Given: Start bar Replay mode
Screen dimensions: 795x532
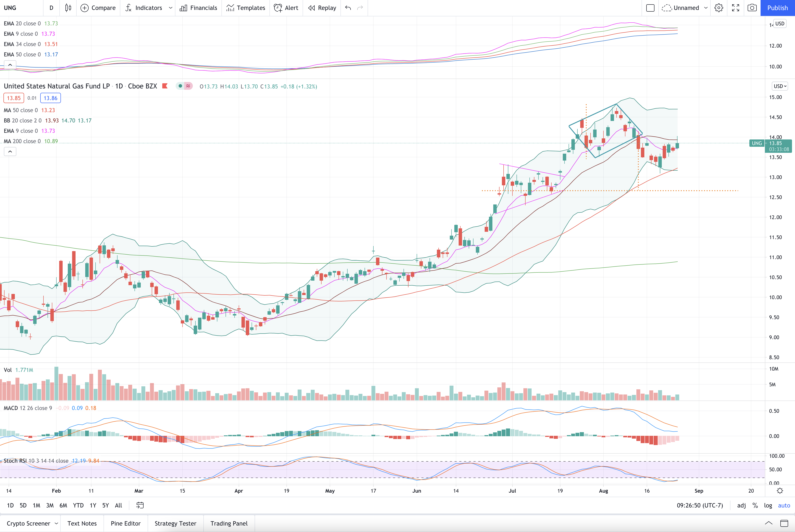Looking at the screenshot, I should point(322,8).
